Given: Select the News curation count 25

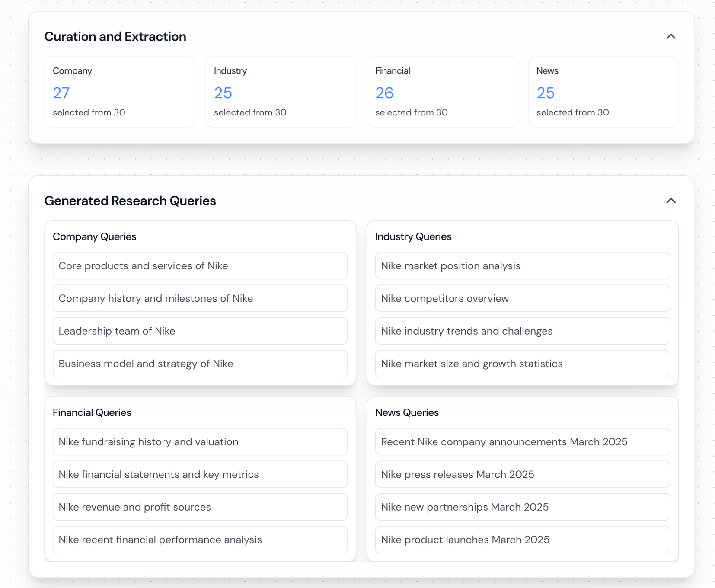Looking at the screenshot, I should pos(546,93).
